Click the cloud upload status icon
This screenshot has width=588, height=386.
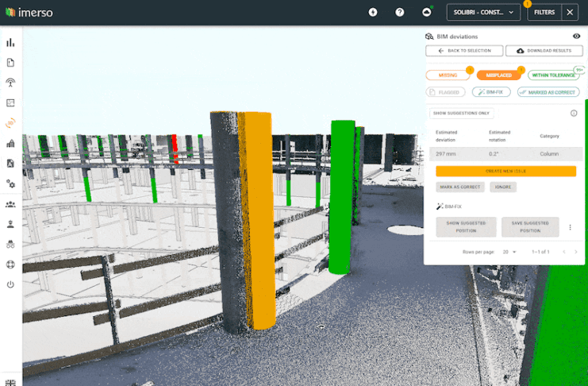click(x=426, y=12)
